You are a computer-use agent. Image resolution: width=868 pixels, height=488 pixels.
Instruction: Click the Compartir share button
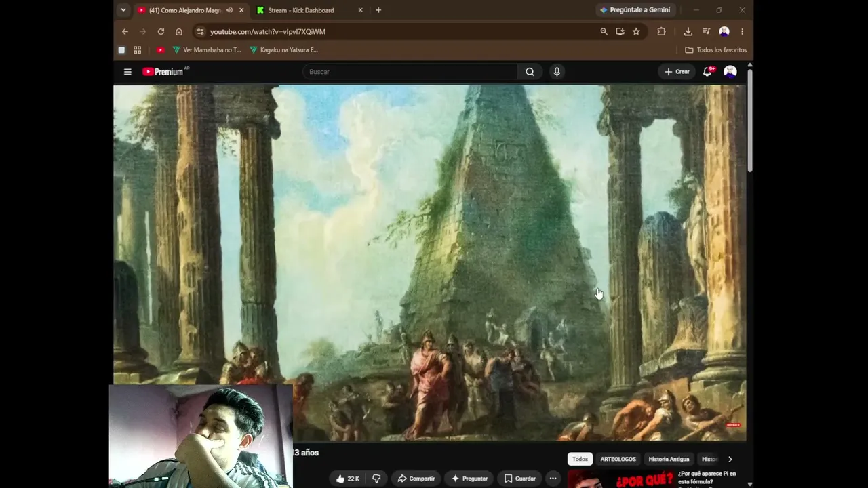pyautogui.click(x=416, y=479)
